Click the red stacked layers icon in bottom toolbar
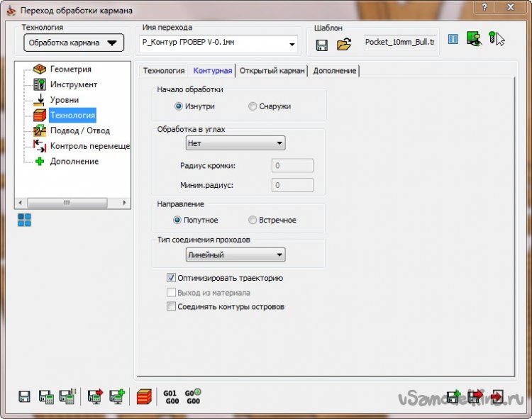The height and width of the screenshot is (419, 532). pyautogui.click(x=145, y=396)
